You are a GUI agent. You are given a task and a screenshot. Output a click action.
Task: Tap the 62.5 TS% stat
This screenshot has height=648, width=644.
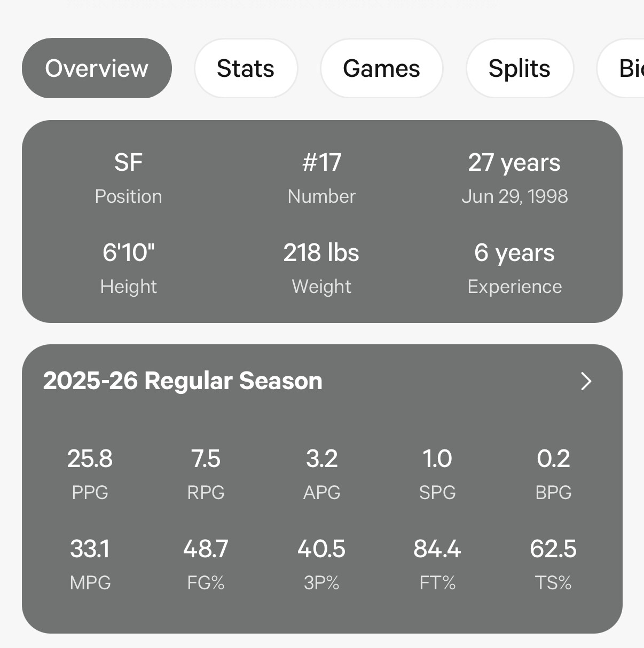(553, 563)
